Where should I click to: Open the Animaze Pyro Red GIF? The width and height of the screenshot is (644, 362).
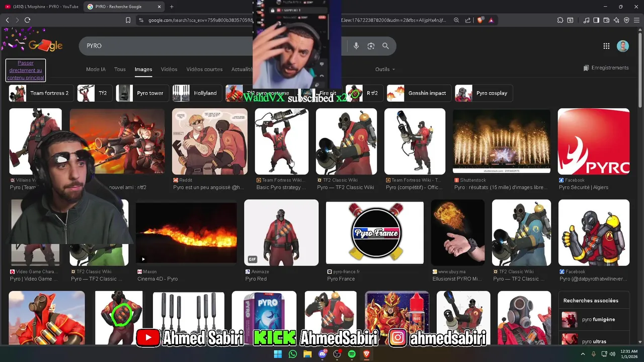pos(281,232)
